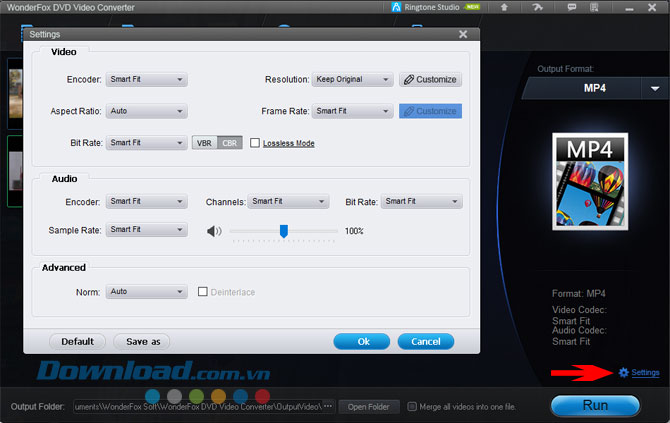Open Norm dropdown in Advanced section
670x423 pixels.
[147, 291]
